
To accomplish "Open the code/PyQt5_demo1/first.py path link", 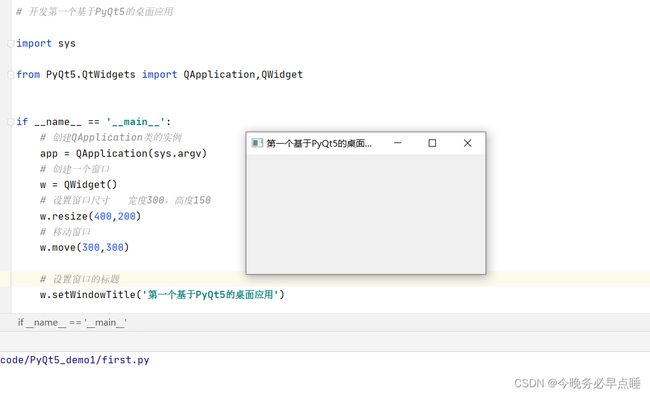I will click(x=75, y=360).
